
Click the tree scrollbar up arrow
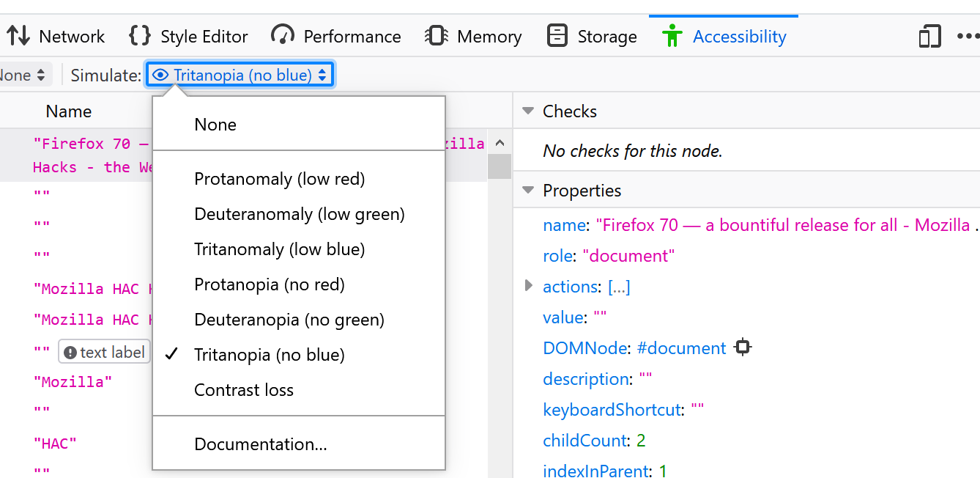[500, 144]
